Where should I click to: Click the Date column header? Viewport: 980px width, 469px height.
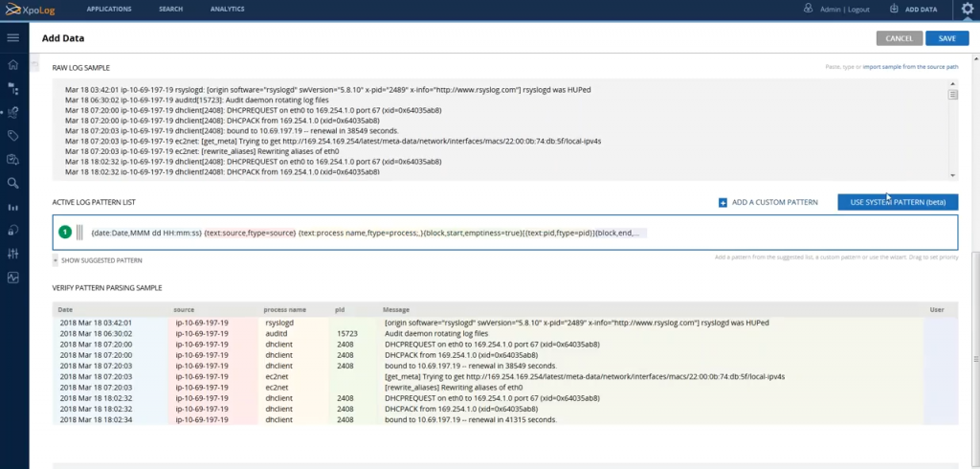65,309
